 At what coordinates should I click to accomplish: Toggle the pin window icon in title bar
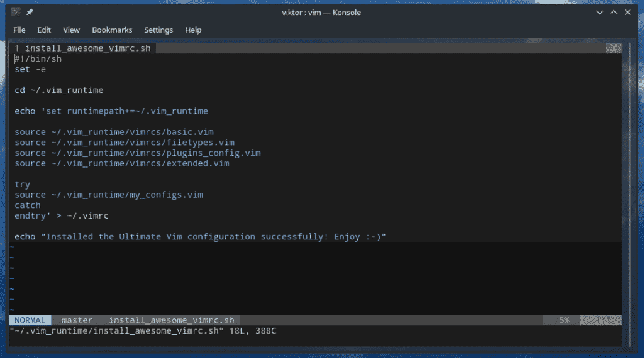coord(30,13)
